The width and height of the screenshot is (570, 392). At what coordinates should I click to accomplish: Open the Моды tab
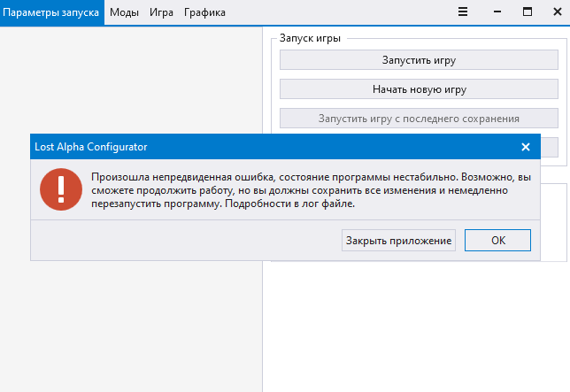(124, 12)
